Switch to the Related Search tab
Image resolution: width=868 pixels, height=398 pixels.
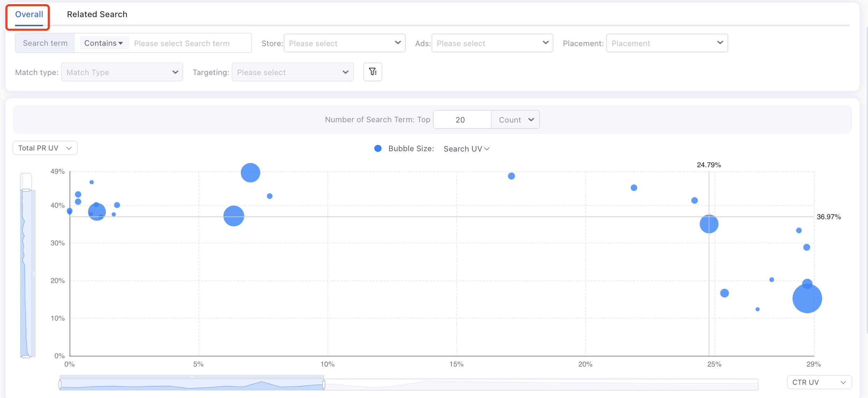pyautogui.click(x=97, y=14)
